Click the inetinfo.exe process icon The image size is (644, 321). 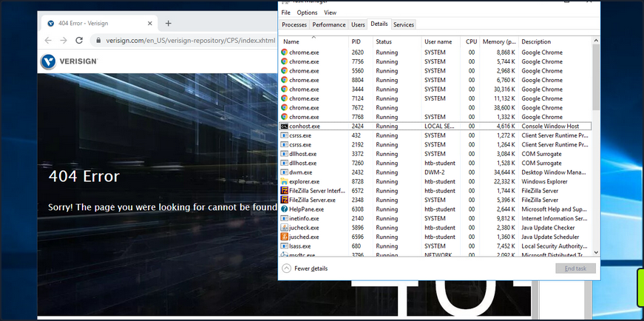click(284, 218)
